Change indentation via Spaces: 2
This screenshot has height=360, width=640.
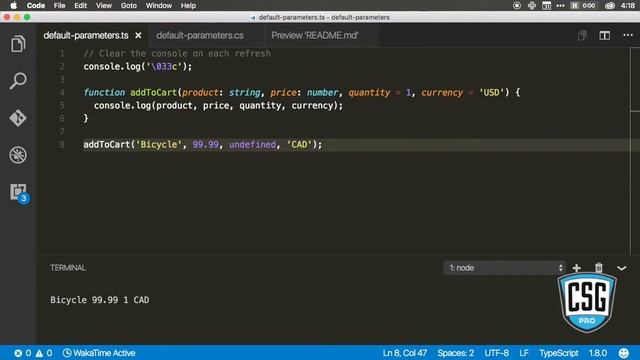[456, 353]
